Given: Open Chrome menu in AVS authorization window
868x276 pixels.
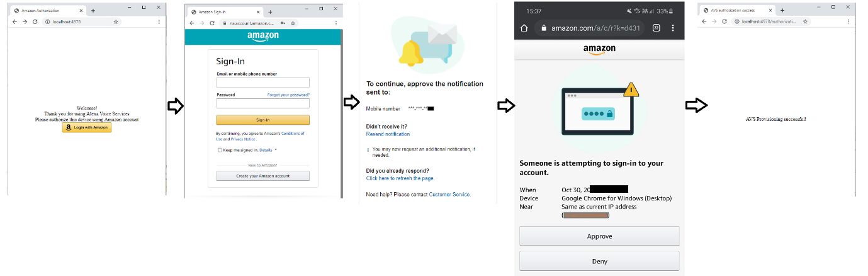Looking at the screenshot, I should coord(847,21).
